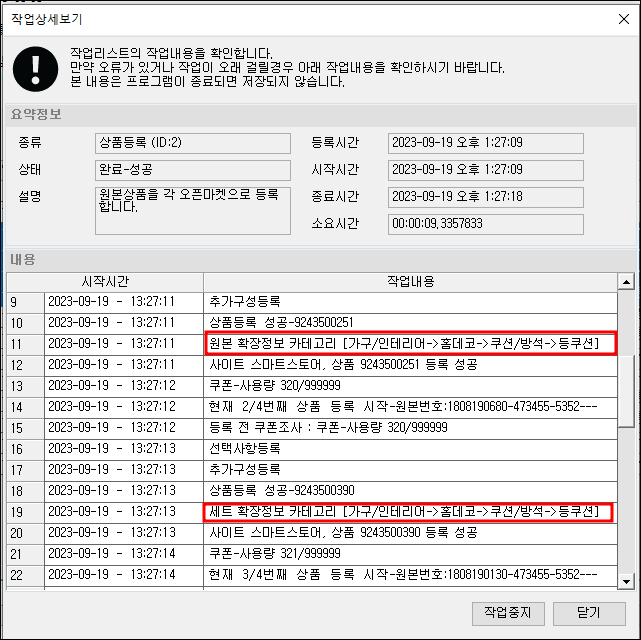
Task: Select row 쿠폰-사용량 320/999999 in row 13
Action: click(x=312, y=386)
